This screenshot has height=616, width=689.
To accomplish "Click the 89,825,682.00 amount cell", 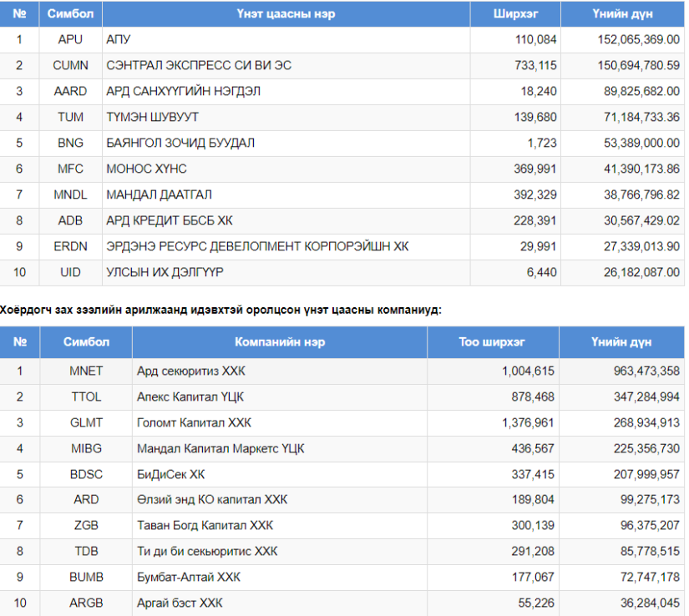I will (623, 91).
